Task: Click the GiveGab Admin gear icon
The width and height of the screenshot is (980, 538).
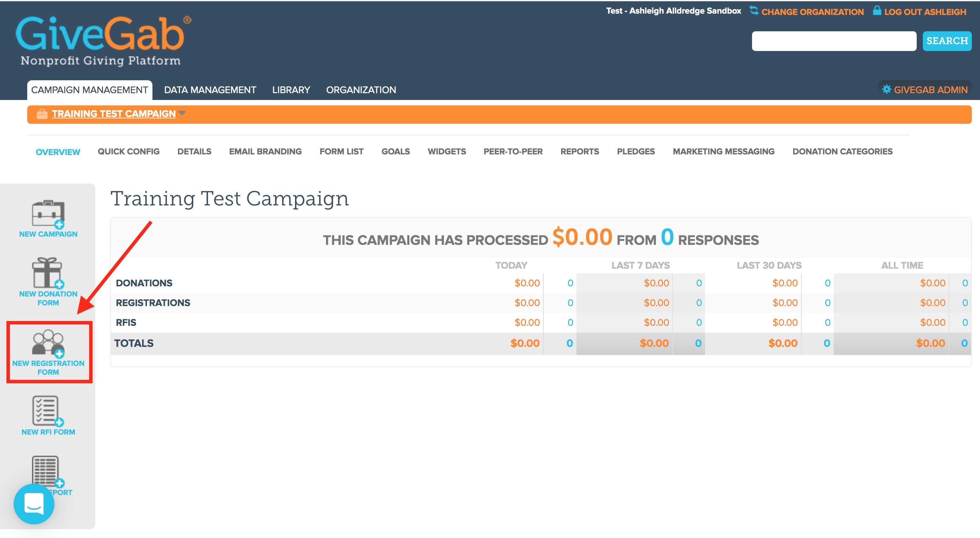Action: click(886, 89)
